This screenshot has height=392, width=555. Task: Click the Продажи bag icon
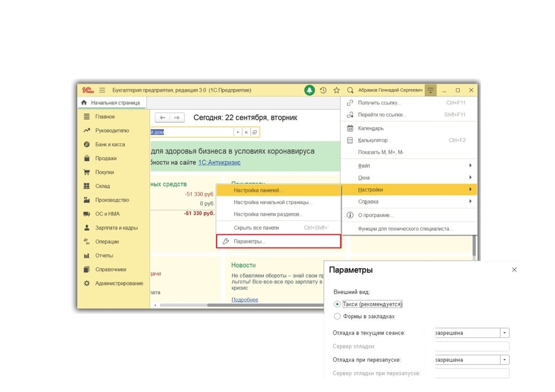[86, 159]
